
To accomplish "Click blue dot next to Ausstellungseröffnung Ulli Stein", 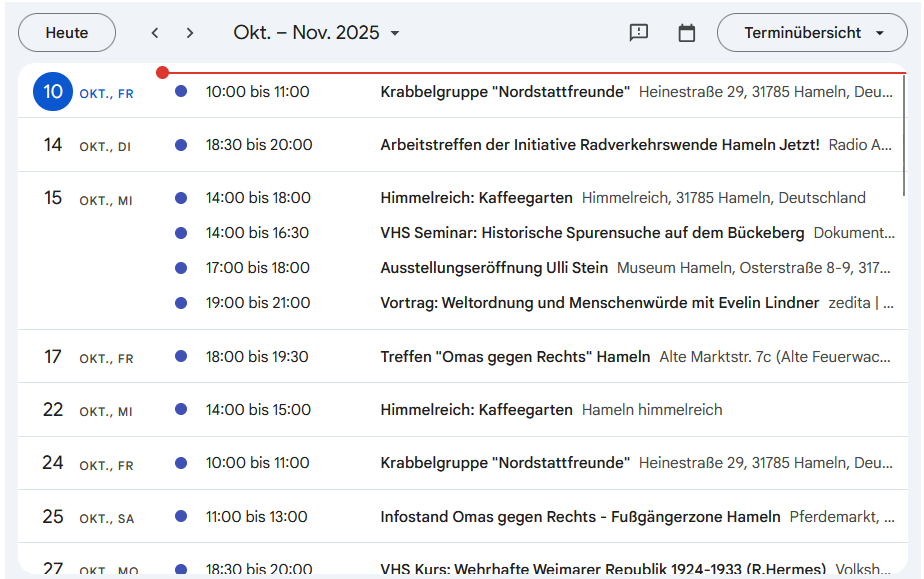I will (181, 268).
